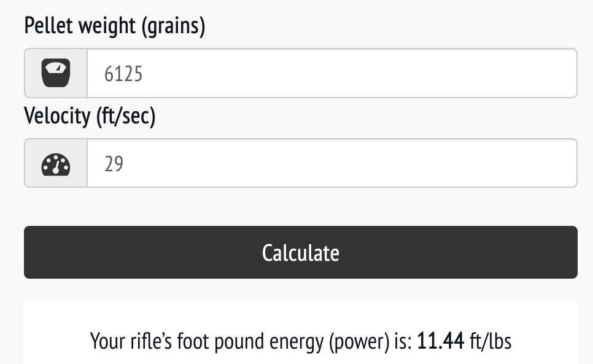Image resolution: width=593 pixels, height=364 pixels.
Task: Click the words 'Pellet weight' above the field
Action: pos(80,26)
